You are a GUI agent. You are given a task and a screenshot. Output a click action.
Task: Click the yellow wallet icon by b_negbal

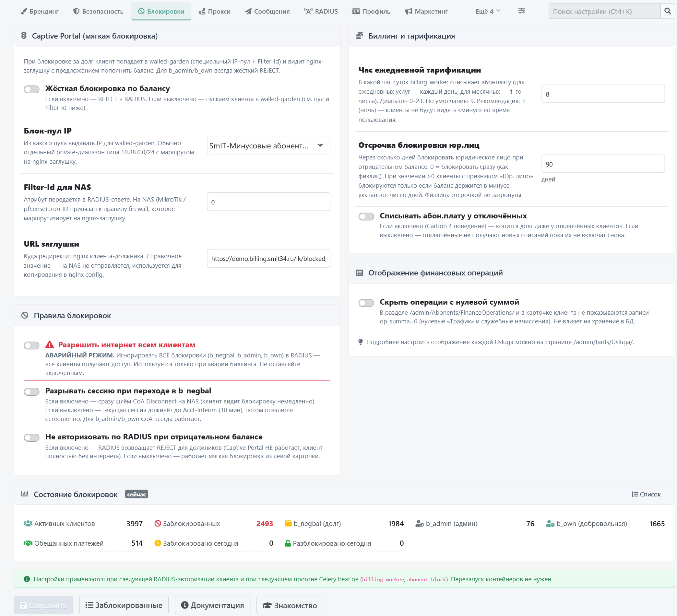click(288, 523)
